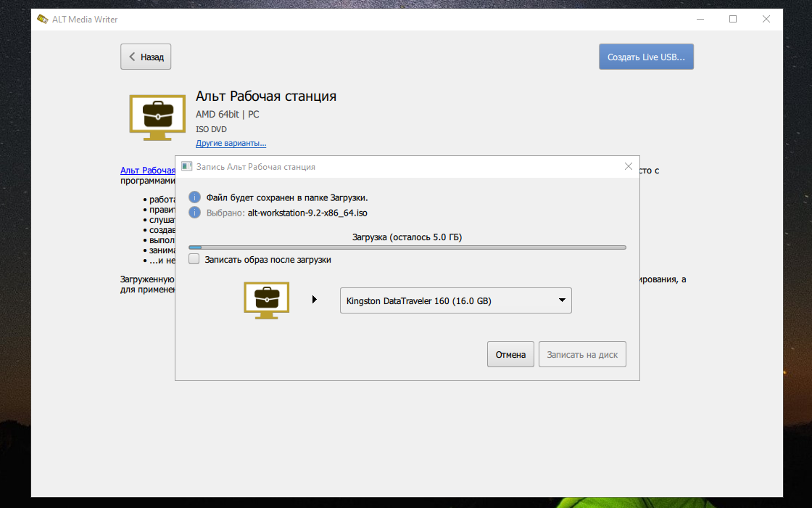Viewport: 812px width, 508px height.
Task: Click the small dialog window icon beside Запись
Action: 186,166
